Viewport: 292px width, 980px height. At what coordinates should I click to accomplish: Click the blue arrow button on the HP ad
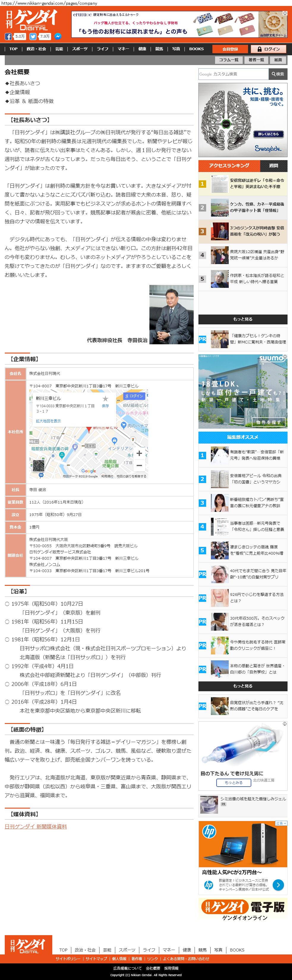[278, 885]
